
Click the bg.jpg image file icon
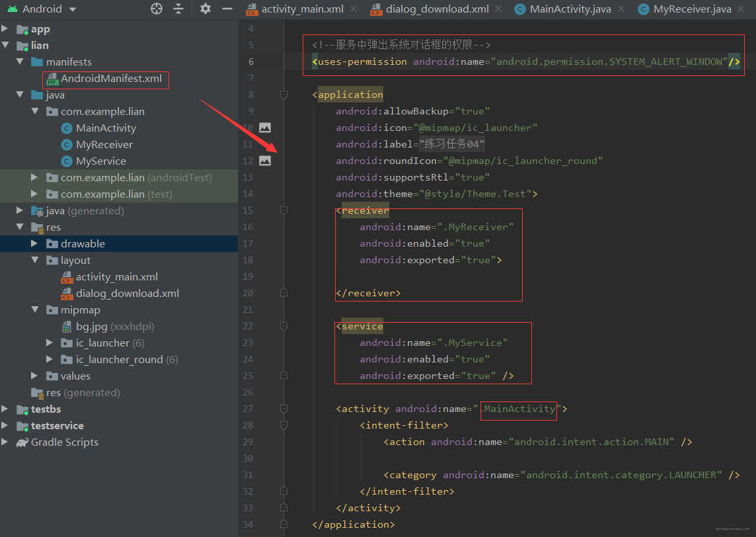point(67,327)
